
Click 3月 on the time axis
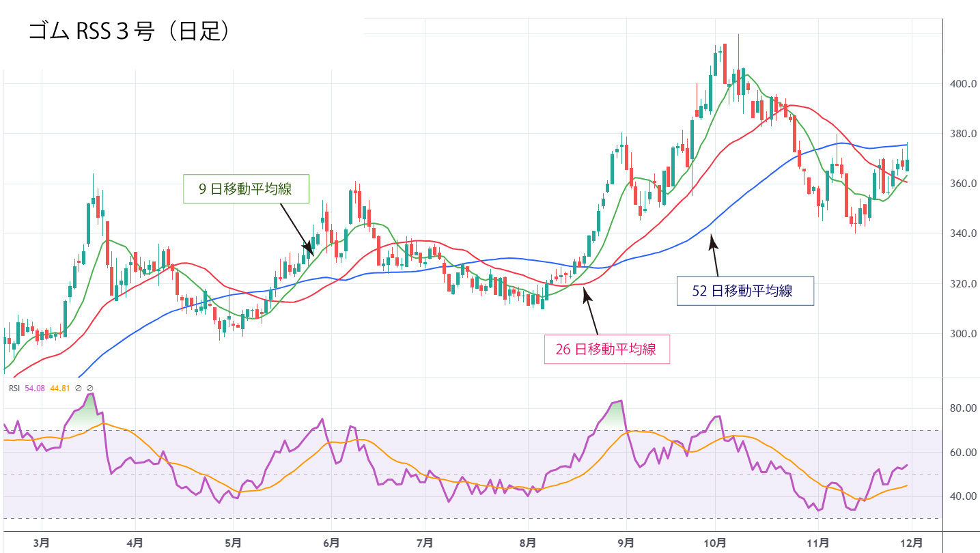(x=42, y=543)
